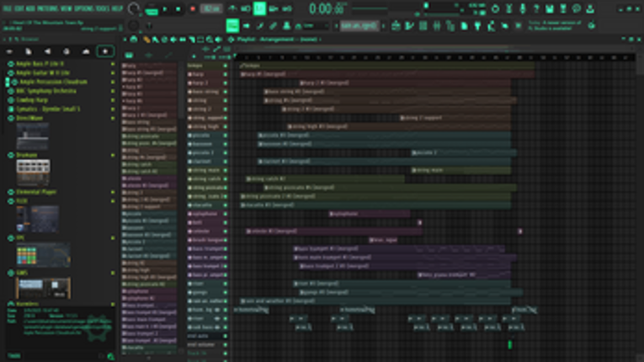Open the EDIT menu
644x362 pixels.
19,8
